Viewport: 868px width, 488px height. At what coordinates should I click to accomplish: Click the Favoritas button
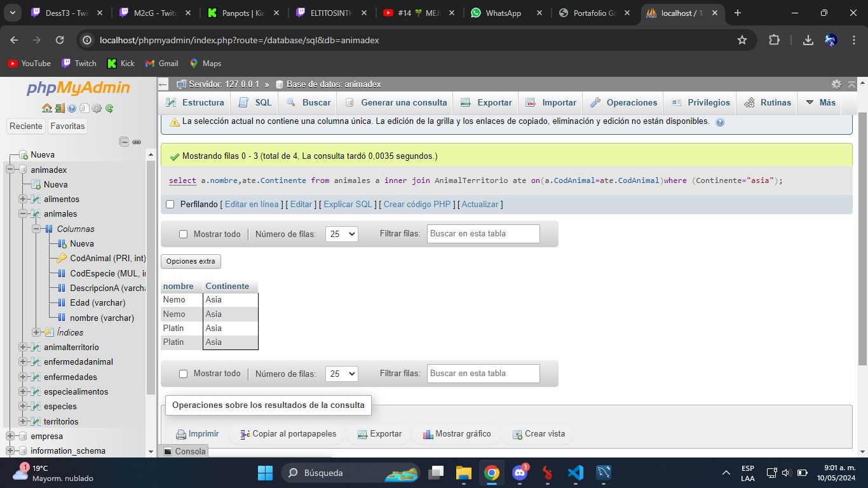coord(67,126)
